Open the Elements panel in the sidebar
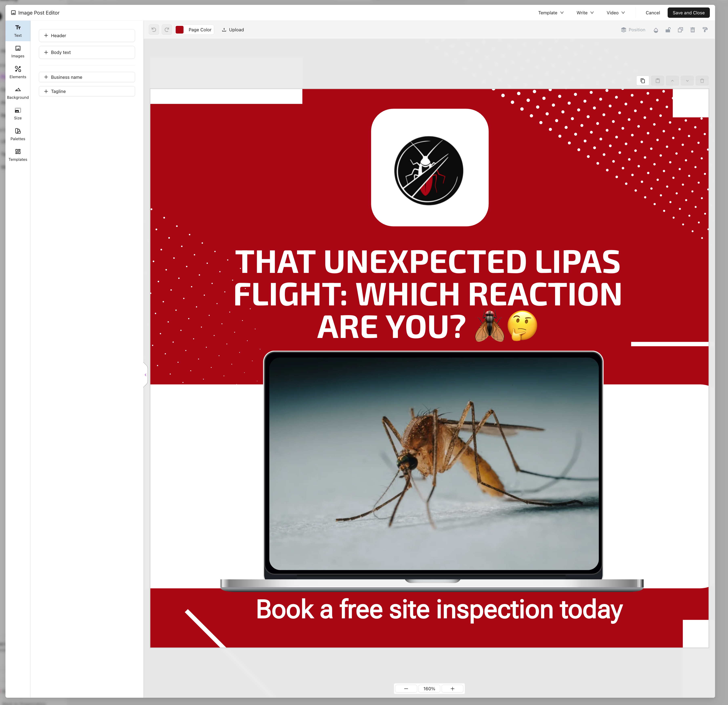 tap(18, 73)
